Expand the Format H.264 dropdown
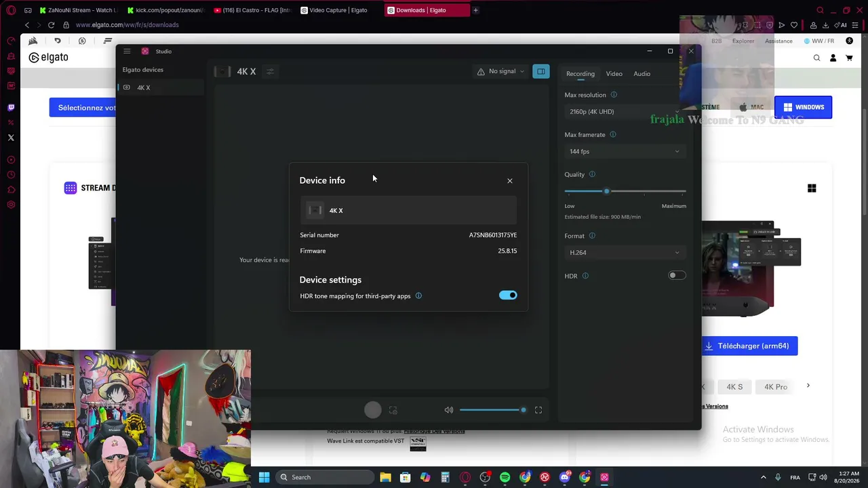Viewport: 868px width, 488px height. (x=625, y=253)
